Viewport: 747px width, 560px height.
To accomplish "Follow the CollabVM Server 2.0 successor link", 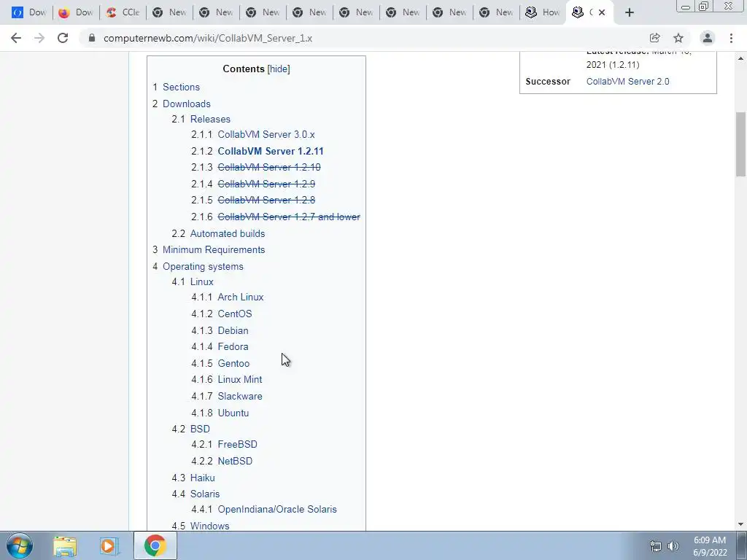I will [627, 82].
